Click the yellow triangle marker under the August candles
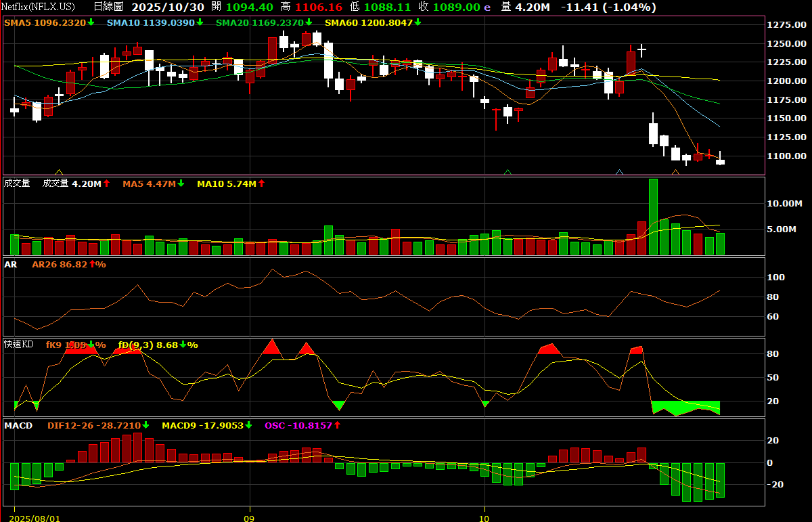Image resolution: width=812 pixels, height=522 pixels. pyautogui.click(x=59, y=173)
